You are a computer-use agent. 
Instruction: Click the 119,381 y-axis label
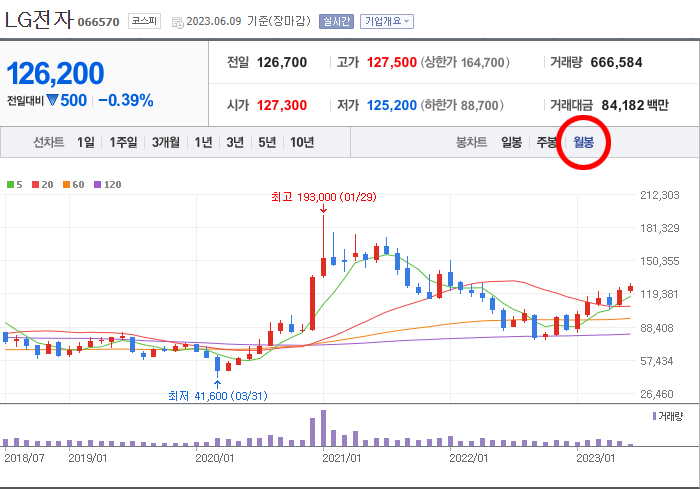(660, 294)
